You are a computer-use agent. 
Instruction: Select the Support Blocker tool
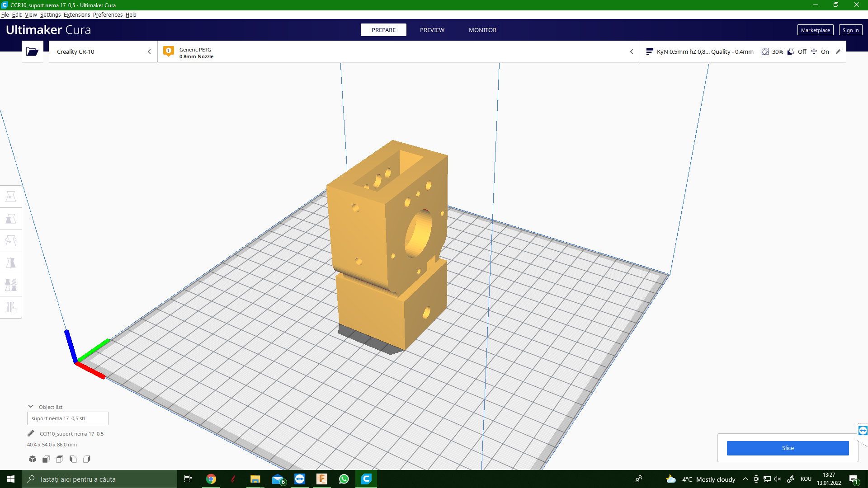coord(11,307)
